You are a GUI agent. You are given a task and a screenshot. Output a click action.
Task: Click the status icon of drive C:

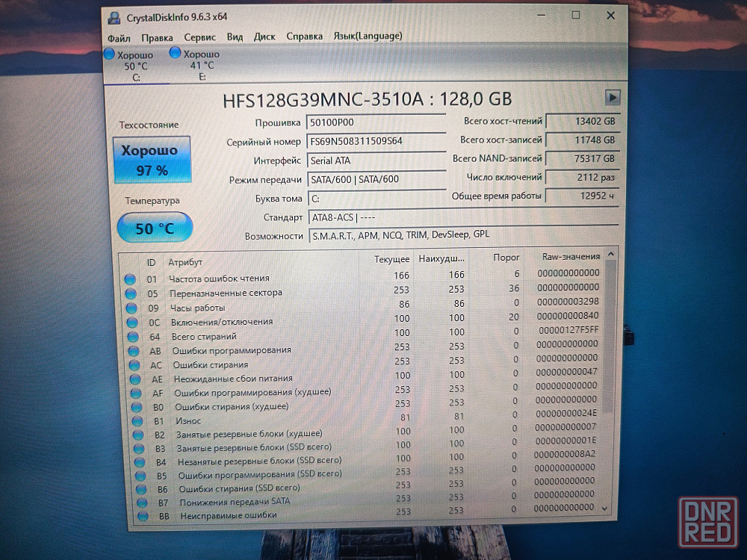coord(109,54)
